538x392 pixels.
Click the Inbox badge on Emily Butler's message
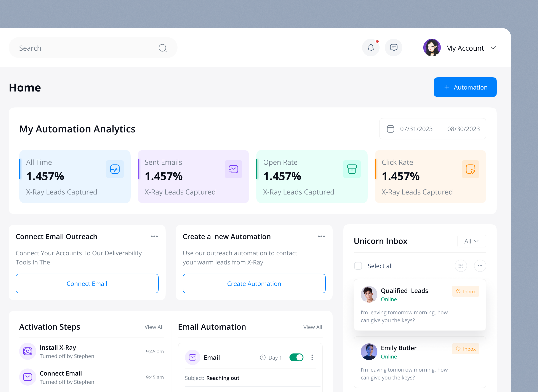tap(465, 349)
